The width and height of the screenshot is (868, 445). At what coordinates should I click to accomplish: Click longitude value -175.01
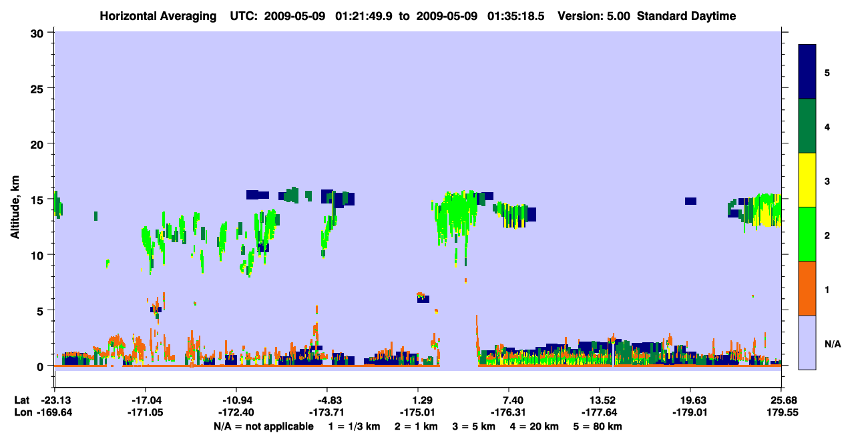(x=418, y=413)
